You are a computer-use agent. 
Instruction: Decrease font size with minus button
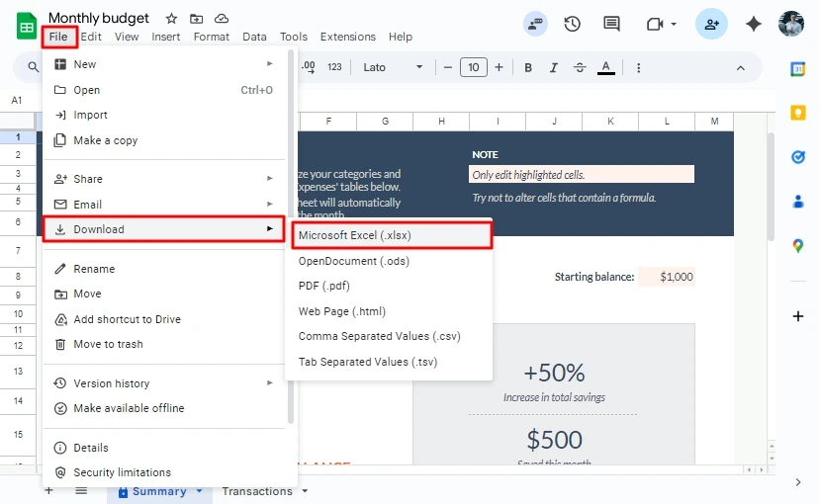(448, 67)
